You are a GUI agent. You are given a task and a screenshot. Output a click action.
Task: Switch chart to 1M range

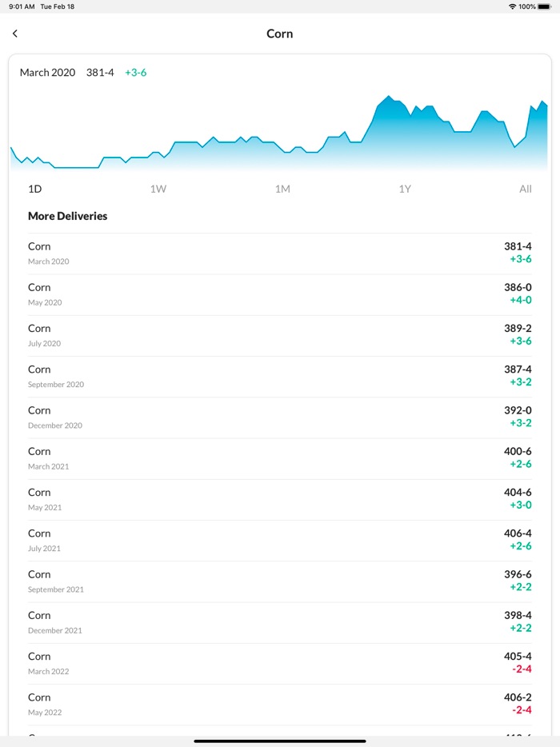[x=282, y=190]
